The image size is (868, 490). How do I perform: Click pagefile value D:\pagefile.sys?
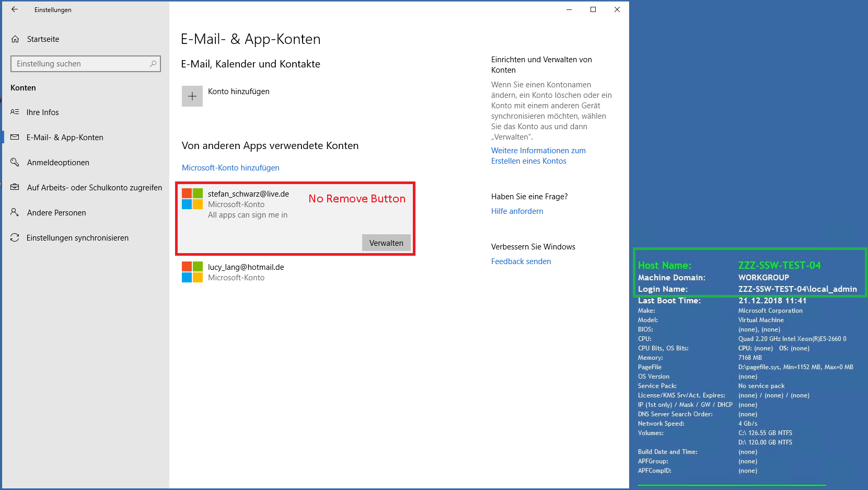[796, 367]
